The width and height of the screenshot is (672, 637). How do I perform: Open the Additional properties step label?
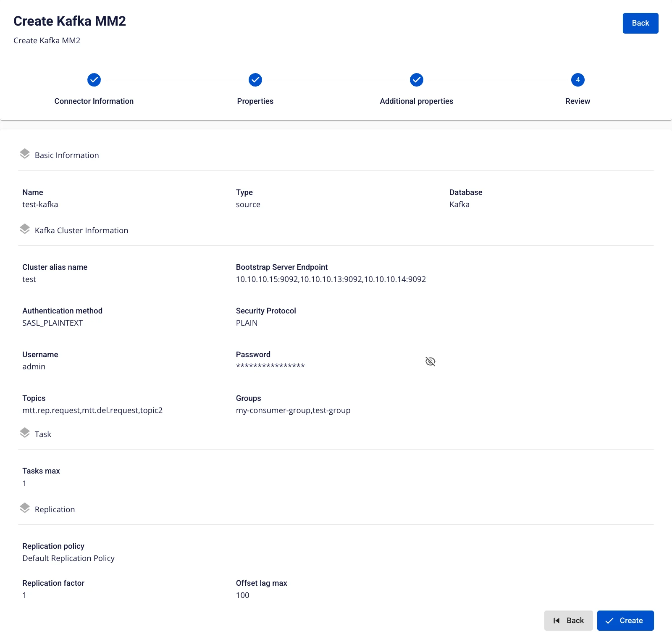point(417,101)
